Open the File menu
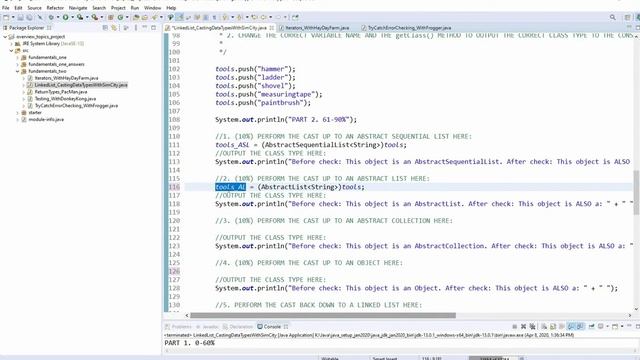 coord(5,8)
